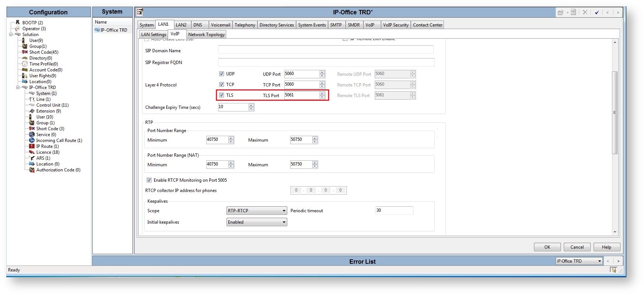Open the Contact Center tab
Viewport: 644px width, 295px height.
(428, 25)
